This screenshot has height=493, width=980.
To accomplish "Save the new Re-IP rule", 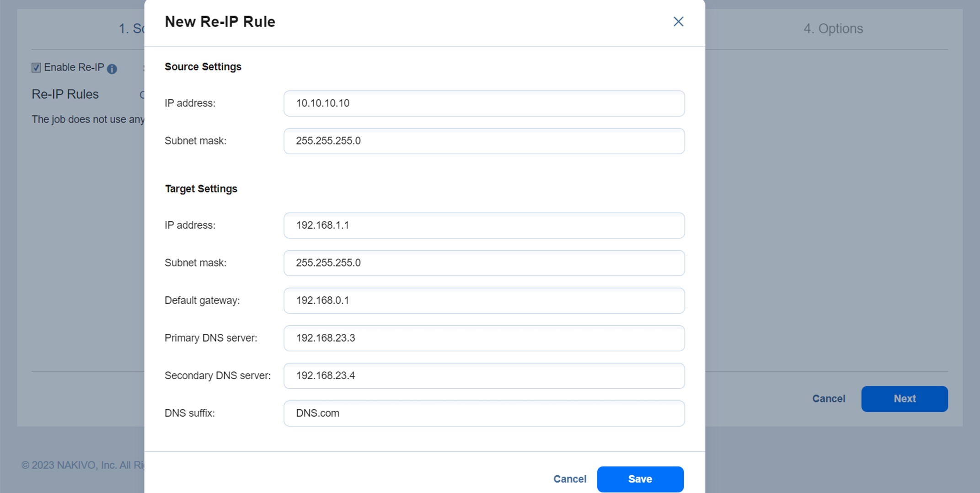I will pos(640,479).
